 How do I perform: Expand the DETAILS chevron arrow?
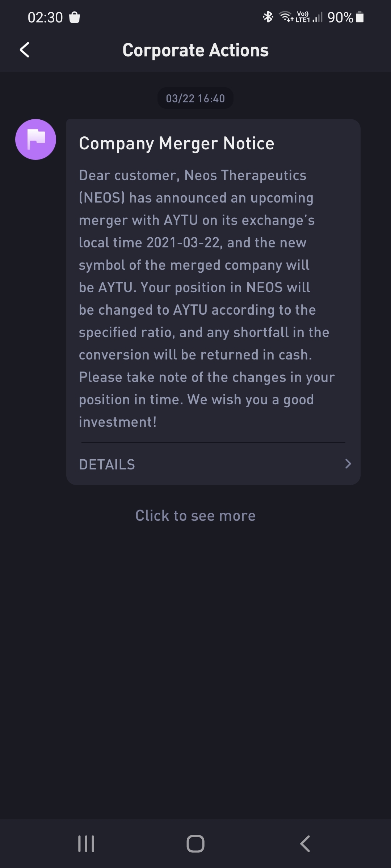point(348,464)
